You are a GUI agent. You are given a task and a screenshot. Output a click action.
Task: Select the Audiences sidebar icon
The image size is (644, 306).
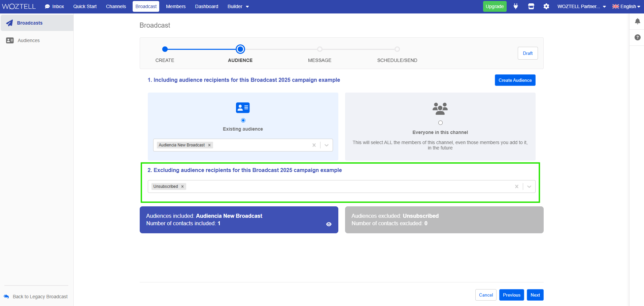[10, 40]
